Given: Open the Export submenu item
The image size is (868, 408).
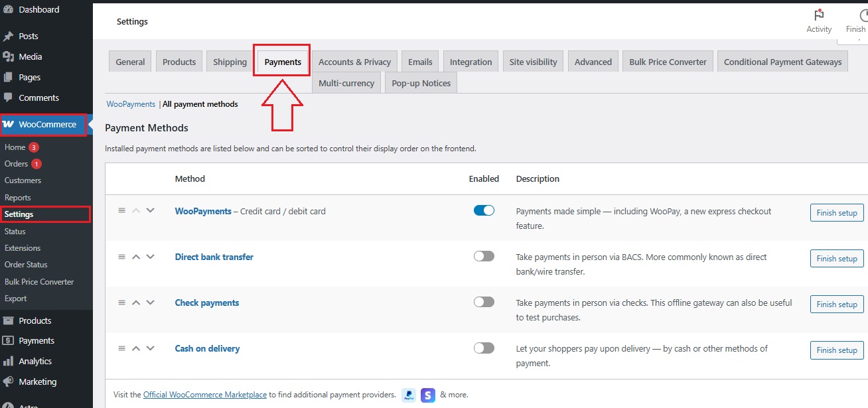Looking at the screenshot, I should point(16,299).
